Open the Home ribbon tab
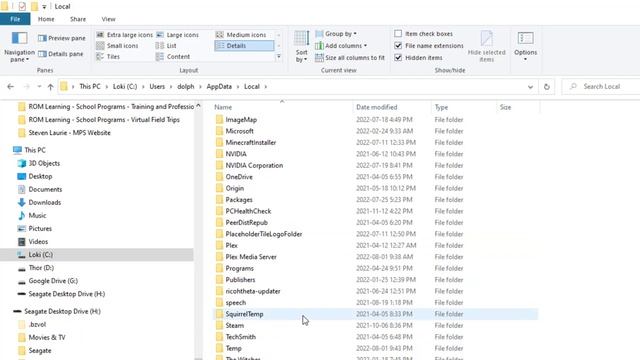 [x=46, y=19]
